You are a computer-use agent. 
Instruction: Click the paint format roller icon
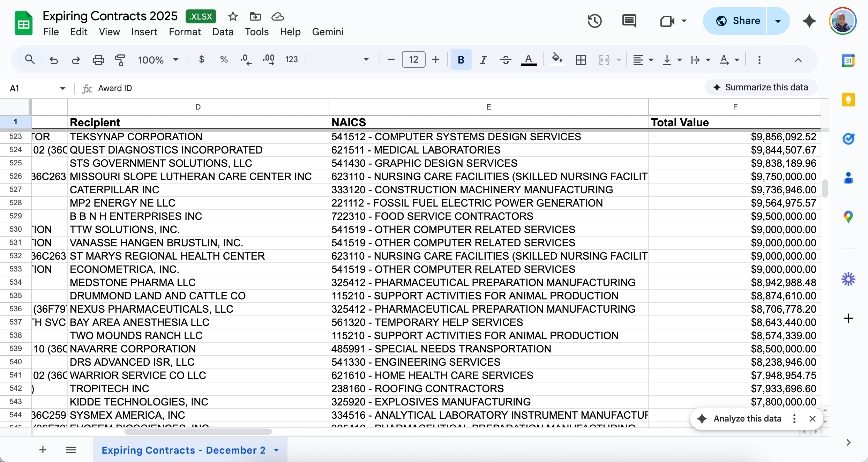click(120, 60)
